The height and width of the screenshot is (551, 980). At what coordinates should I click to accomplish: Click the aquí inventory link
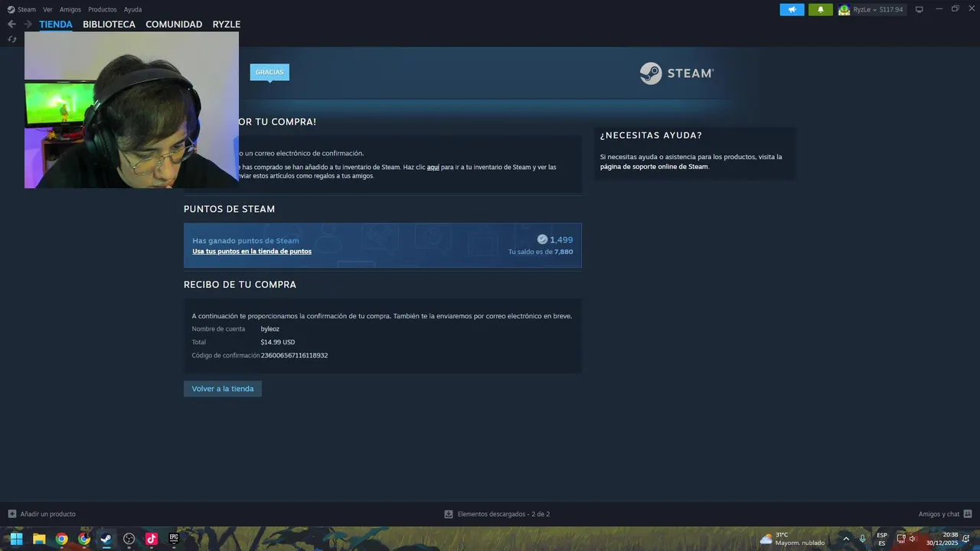coord(433,167)
